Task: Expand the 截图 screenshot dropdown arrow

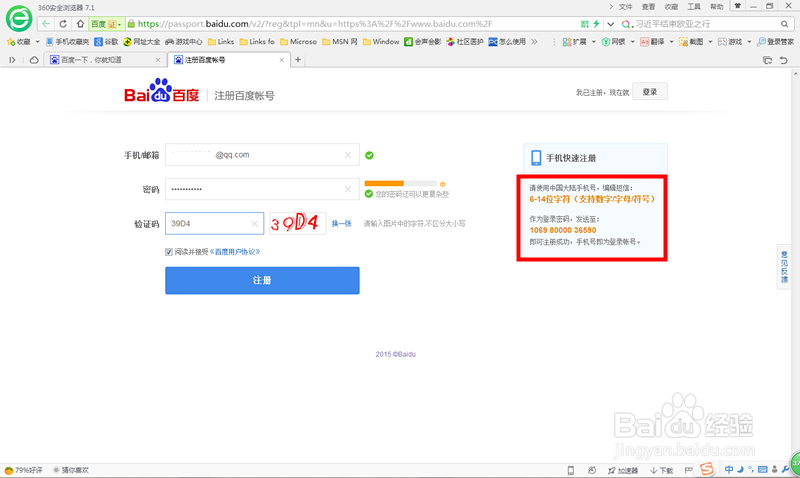Action: [x=710, y=42]
